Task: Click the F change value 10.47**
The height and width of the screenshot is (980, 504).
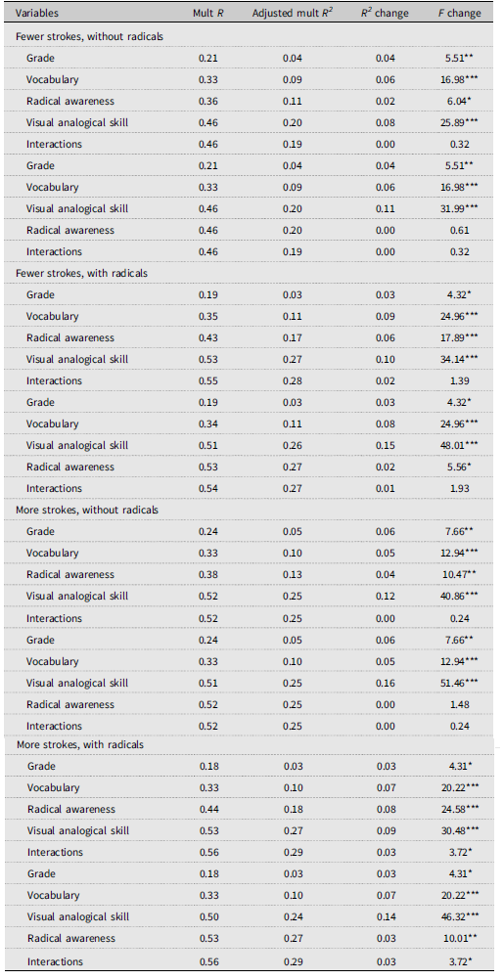Action: tap(460, 574)
